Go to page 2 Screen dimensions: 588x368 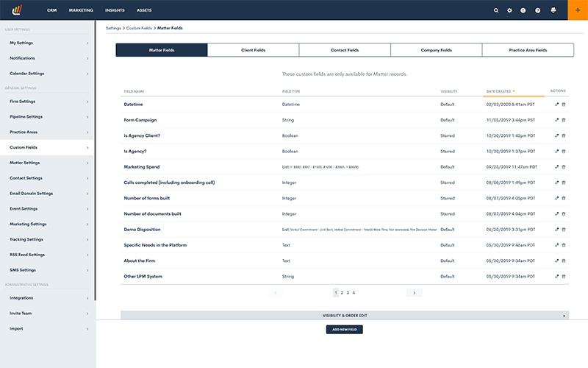pos(342,293)
